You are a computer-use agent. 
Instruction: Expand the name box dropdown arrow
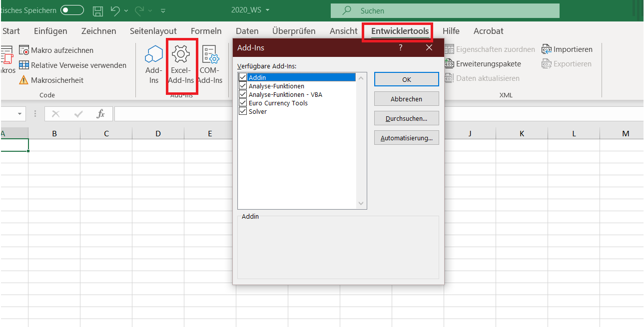20,114
